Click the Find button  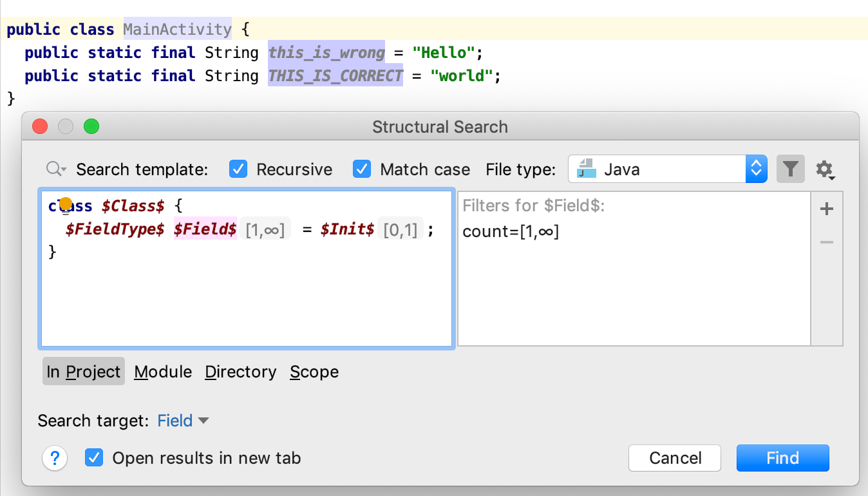click(783, 458)
